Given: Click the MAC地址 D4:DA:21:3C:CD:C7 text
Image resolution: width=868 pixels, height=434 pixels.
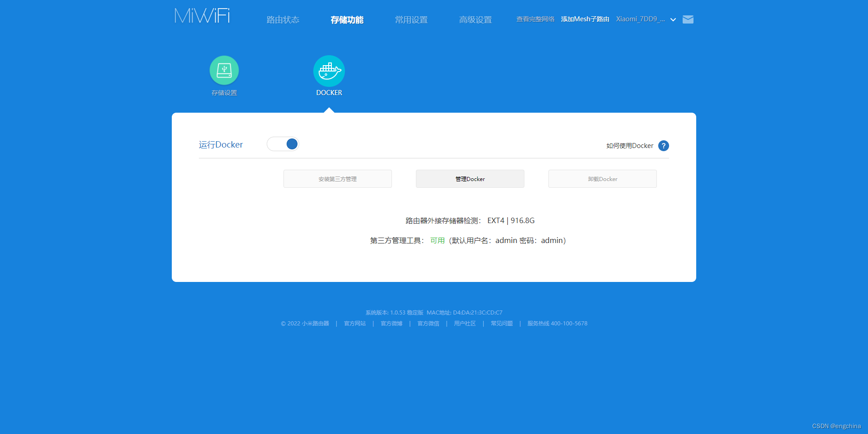Looking at the screenshot, I should click(x=464, y=313).
